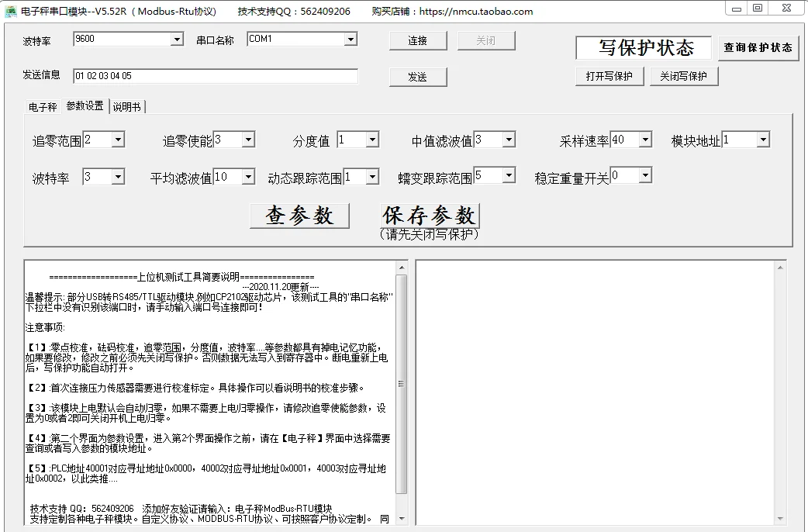Screen dimensions: 808x532
Task: Open the 串口名称 COM1 dropdown
Action: point(351,40)
